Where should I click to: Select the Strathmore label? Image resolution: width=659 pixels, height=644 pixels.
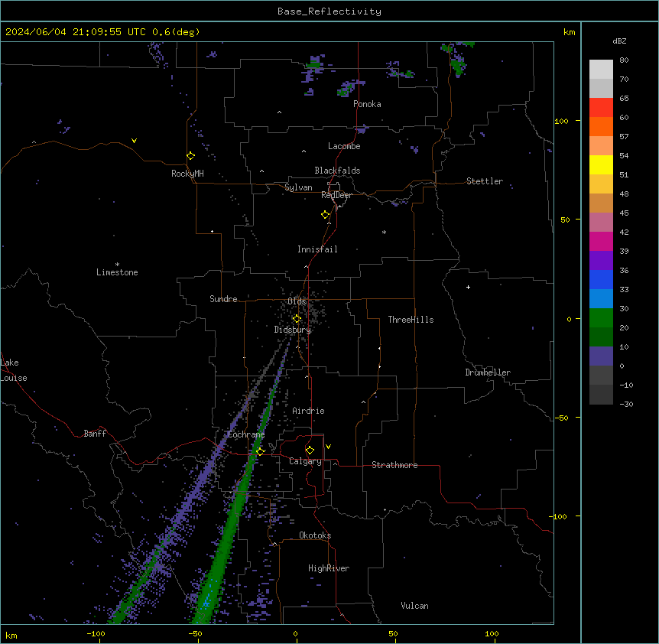pos(394,465)
